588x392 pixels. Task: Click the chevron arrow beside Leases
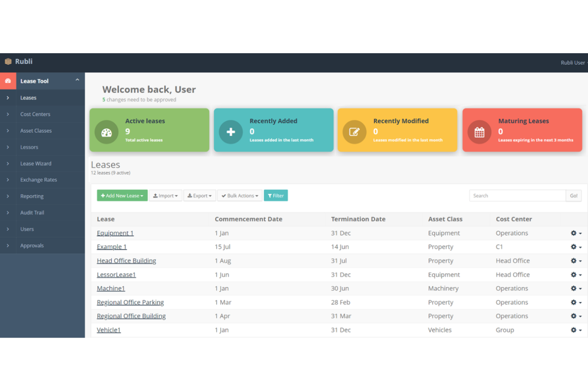(x=8, y=98)
